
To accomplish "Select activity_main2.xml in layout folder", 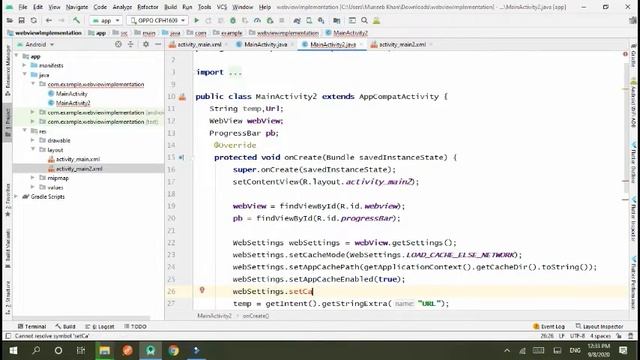I will point(79,169).
